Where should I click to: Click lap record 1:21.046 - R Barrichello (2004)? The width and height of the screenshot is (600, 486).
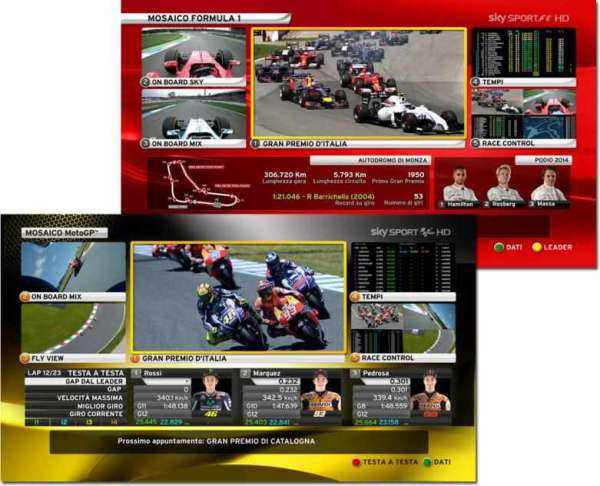click(x=323, y=197)
